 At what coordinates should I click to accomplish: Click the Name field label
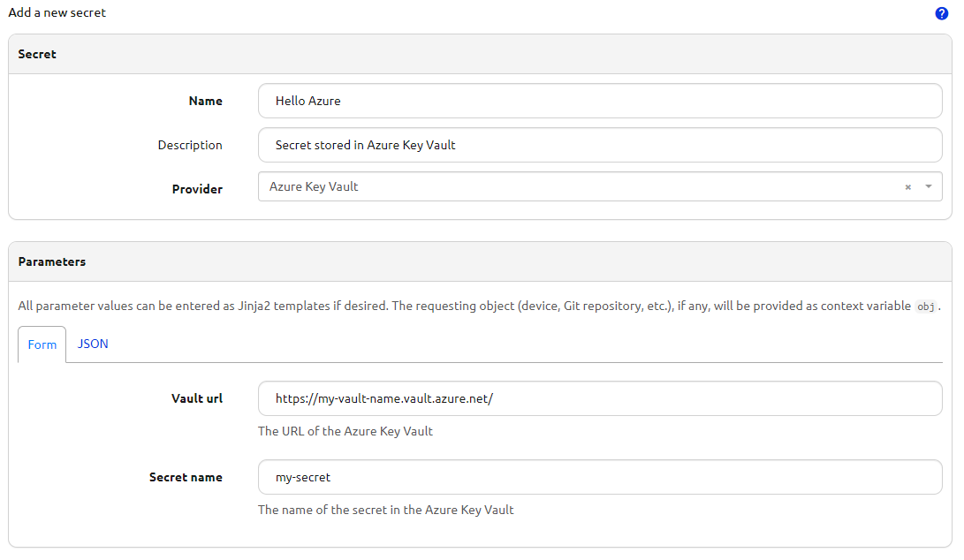(205, 101)
